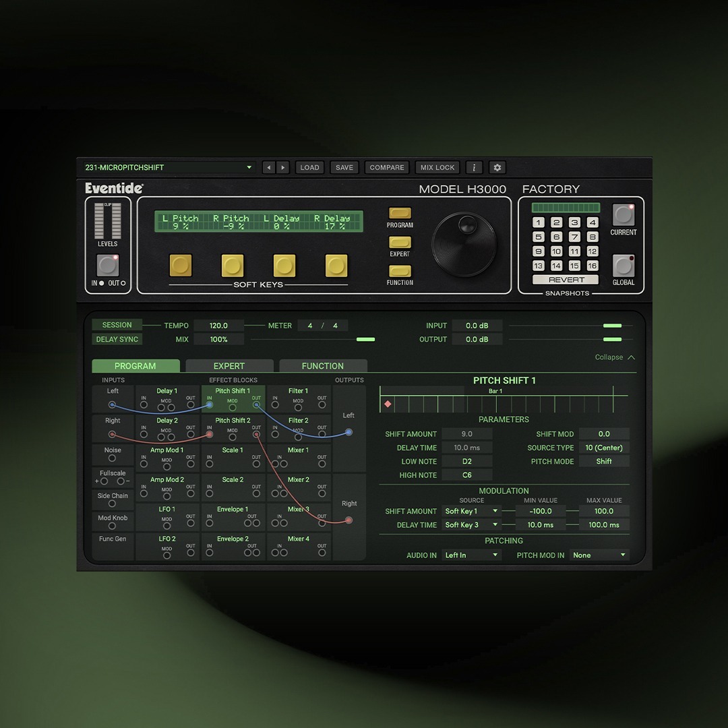Screen dimensions: 728x728
Task: Click the settings gear icon
Action: click(x=497, y=167)
